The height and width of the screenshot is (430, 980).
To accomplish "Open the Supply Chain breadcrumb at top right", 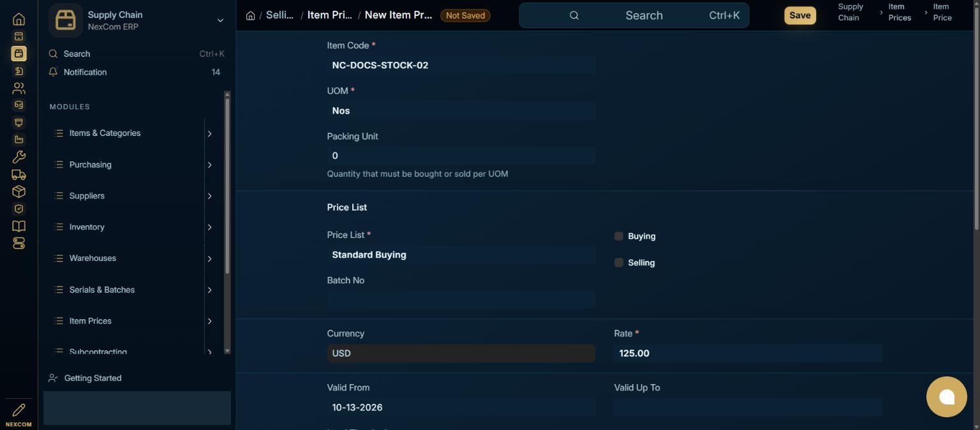I will pyautogui.click(x=850, y=12).
